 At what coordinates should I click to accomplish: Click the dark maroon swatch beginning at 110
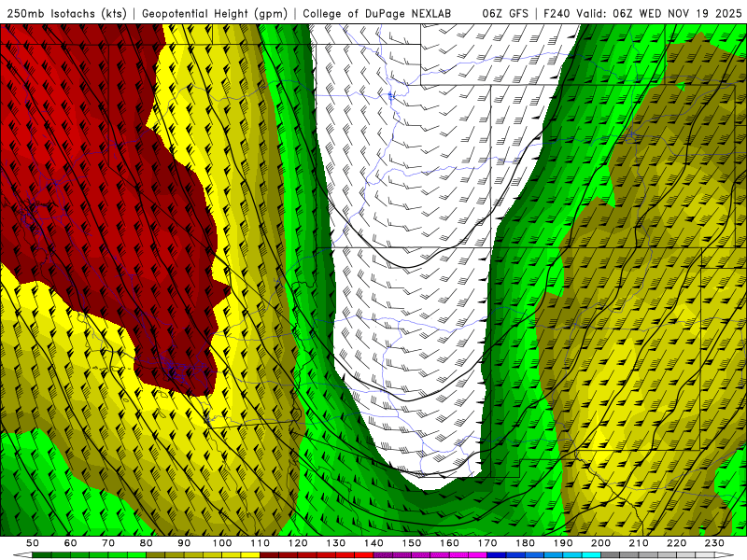(x=269, y=554)
